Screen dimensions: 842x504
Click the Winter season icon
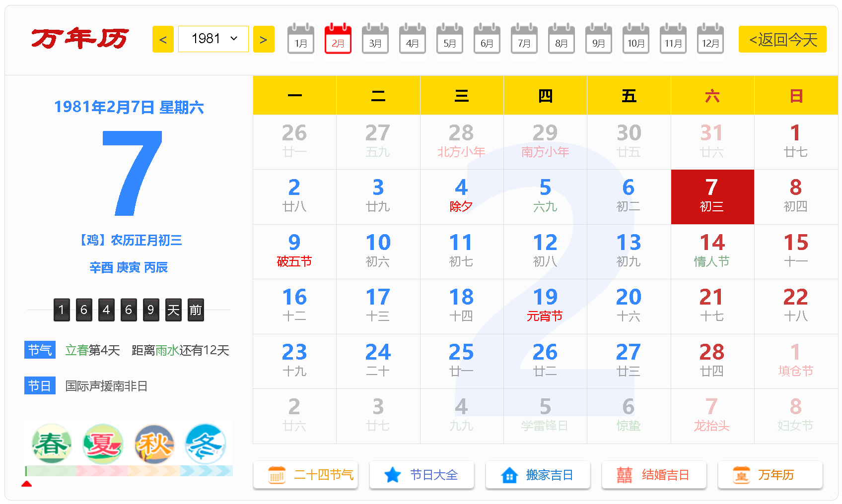(x=206, y=443)
